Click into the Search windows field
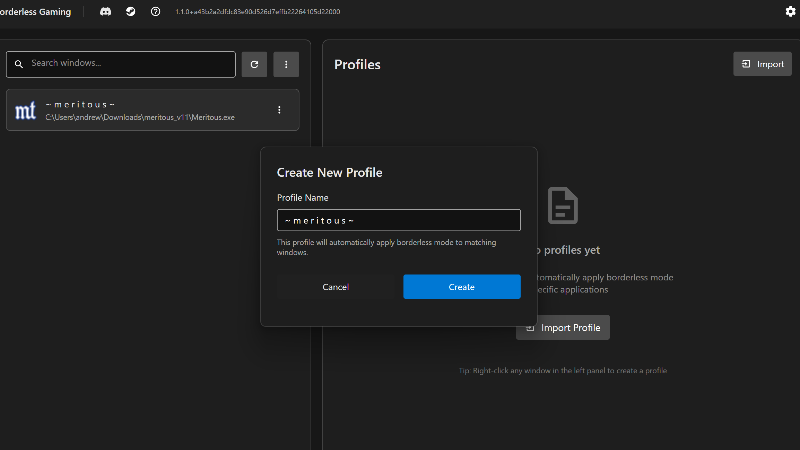Image resolution: width=800 pixels, height=450 pixels. click(x=130, y=64)
